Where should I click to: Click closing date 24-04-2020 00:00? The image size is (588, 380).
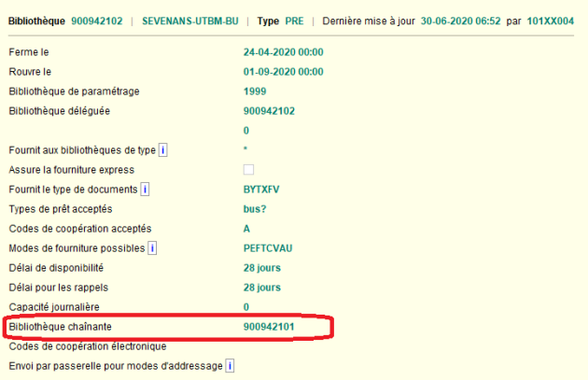click(284, 52)
